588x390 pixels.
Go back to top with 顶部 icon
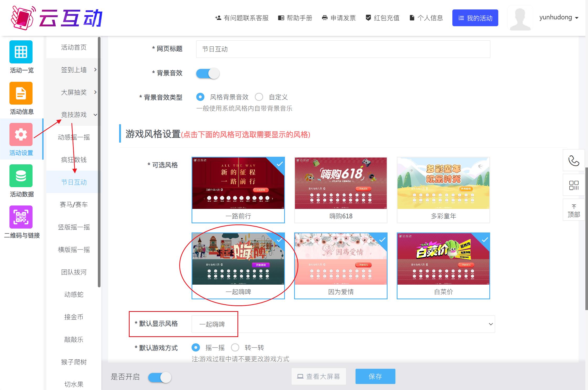coord(574,211)
